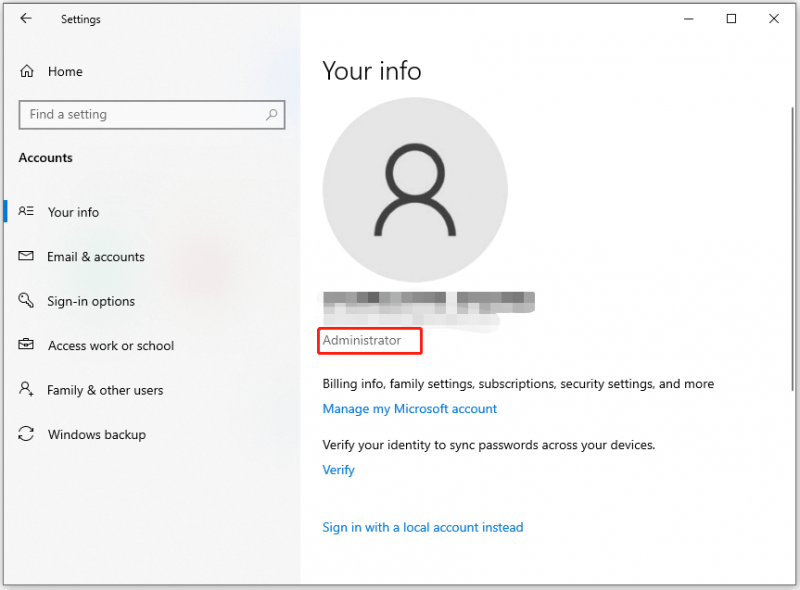Click the Administrator account label
Viewport: 800px width, 590px height.
coord(362,340)
